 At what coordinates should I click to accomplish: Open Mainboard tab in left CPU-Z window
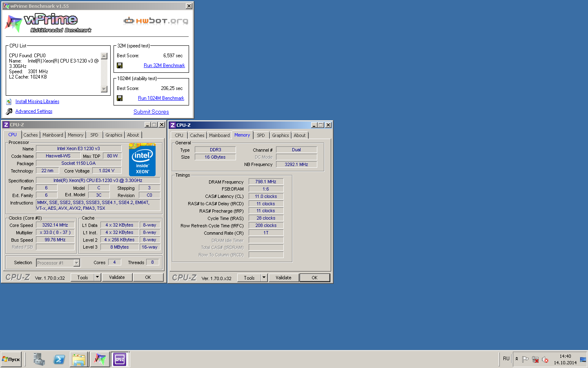point(53,135)
